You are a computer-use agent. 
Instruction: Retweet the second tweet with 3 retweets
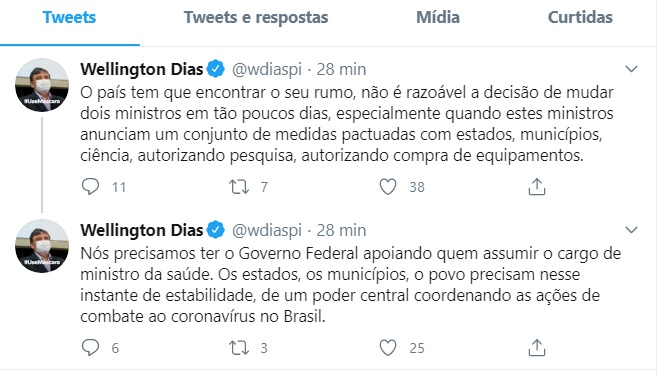(x=239, y=348)
